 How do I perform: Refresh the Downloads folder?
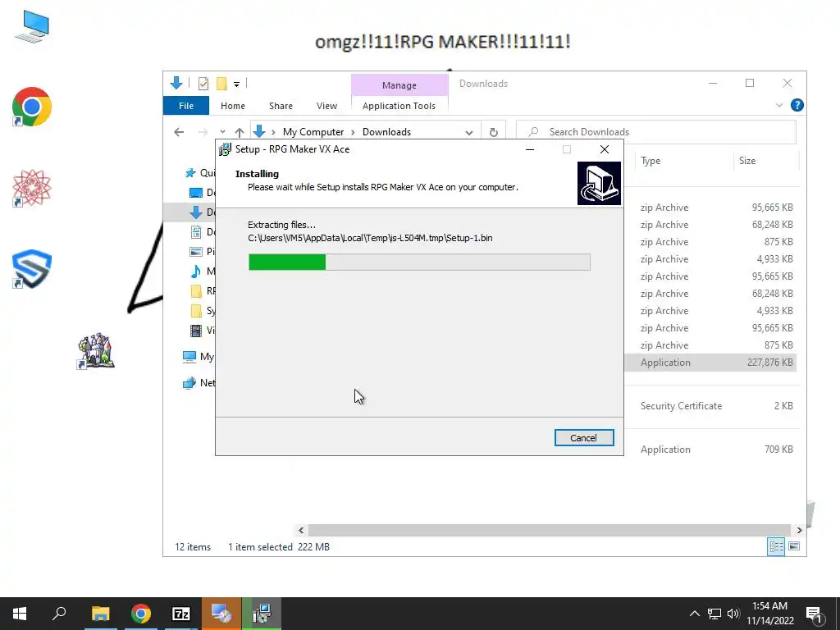(x=493, y=132)
